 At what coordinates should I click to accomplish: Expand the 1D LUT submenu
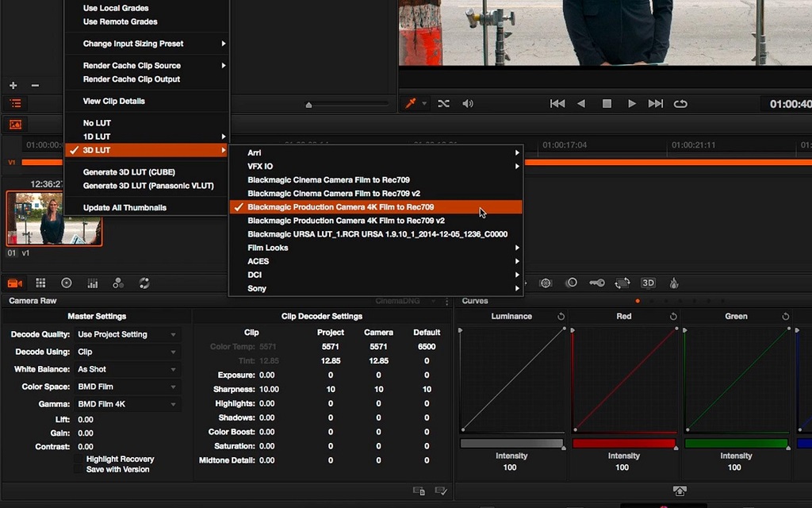point(147,137)
